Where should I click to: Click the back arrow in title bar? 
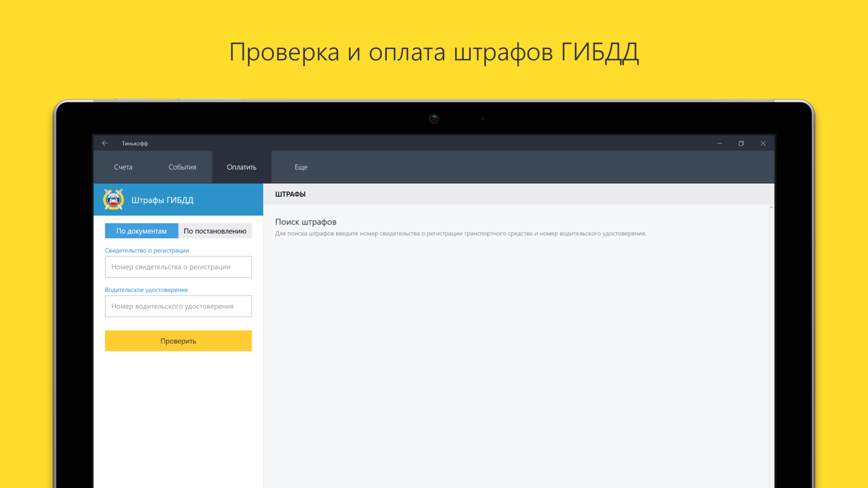point(105,143)
